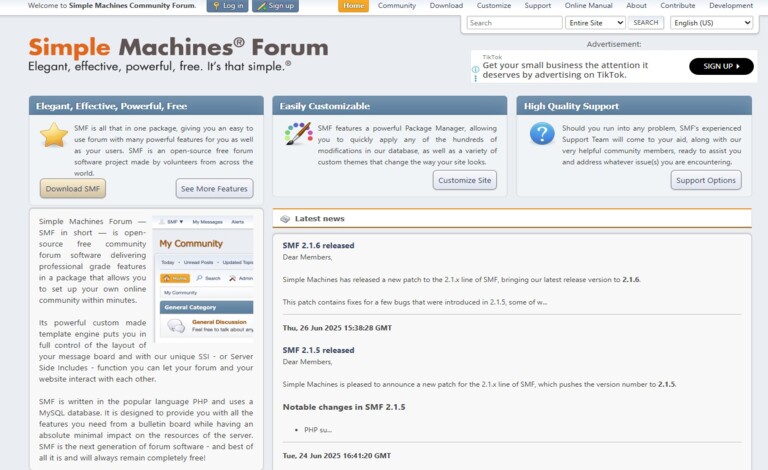Open the Support Options button
Viewport: 768px width, 470px height.
tap(706, 181)
